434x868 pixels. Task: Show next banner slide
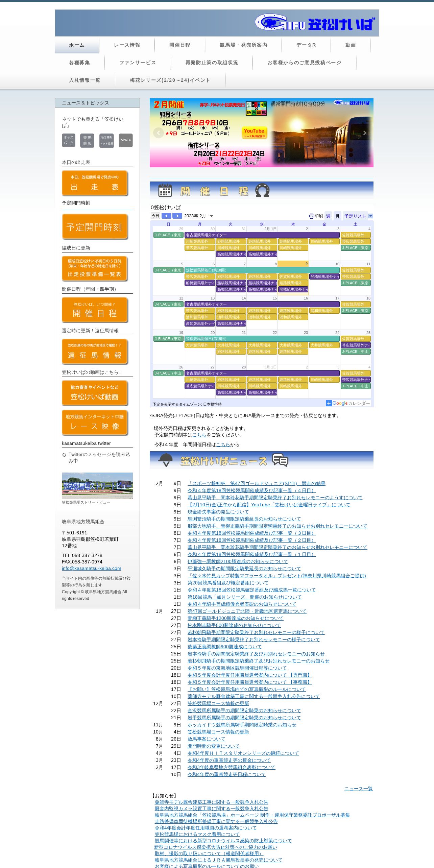pos(365,133)
